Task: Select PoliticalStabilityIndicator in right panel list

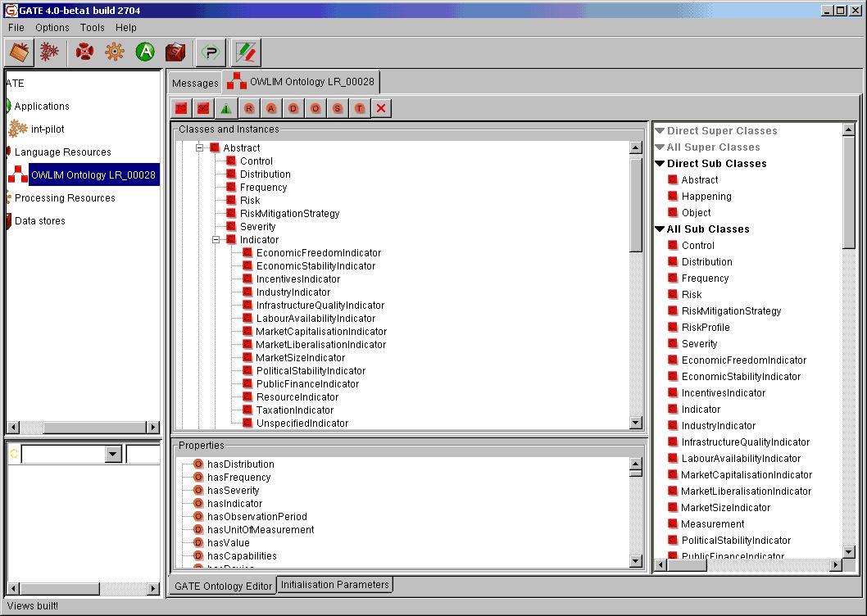Action: [736, 541]
